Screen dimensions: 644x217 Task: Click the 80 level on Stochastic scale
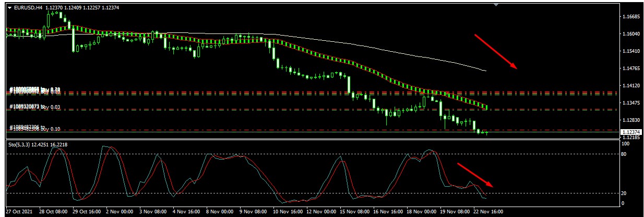tap(624, 154)
